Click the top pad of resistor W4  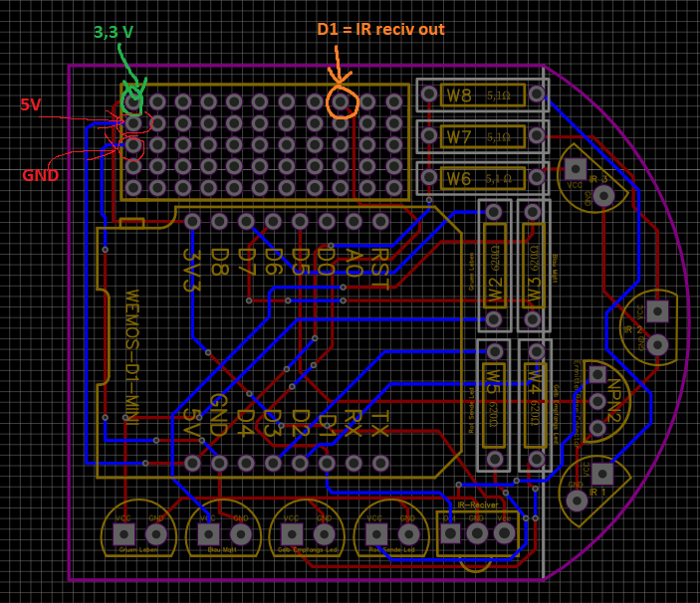point(536,351)
